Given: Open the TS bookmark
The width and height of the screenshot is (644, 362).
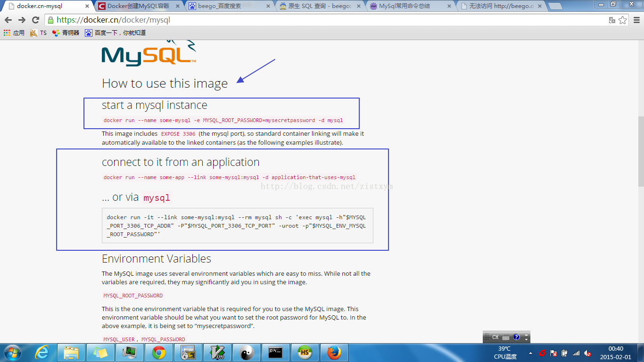Looking at the screenshot, I should point(38,33).
